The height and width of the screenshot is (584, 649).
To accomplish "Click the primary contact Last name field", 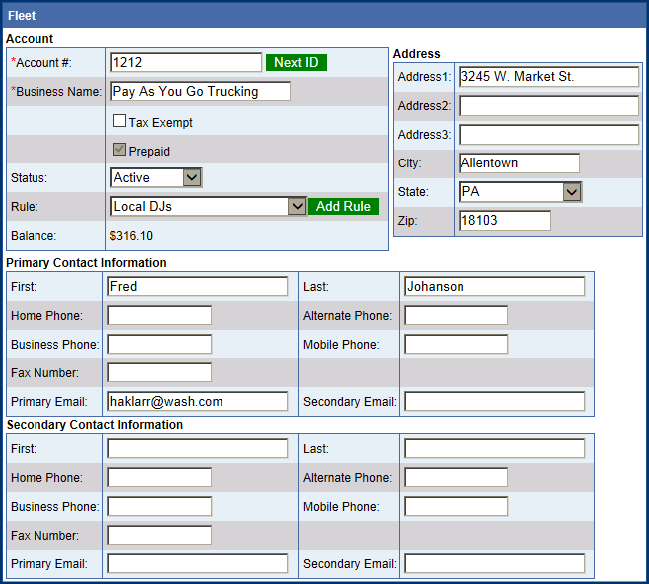I will point(494,286).
